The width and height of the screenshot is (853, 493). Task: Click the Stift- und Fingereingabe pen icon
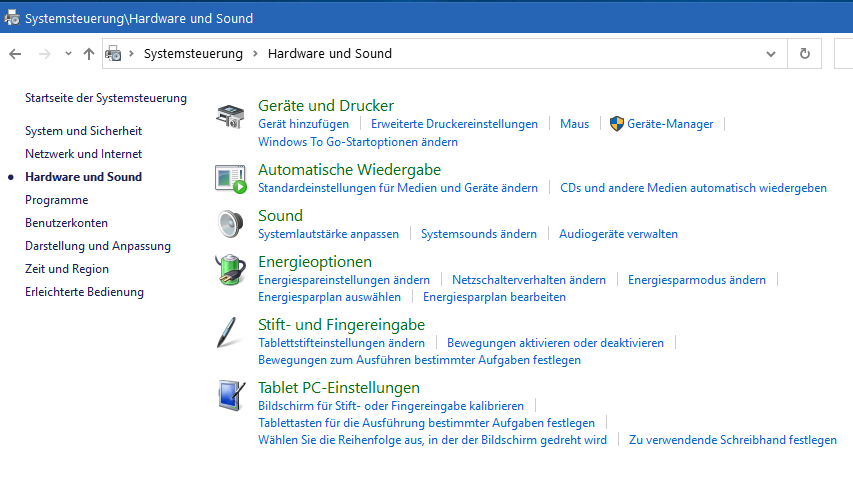pos(230,332)
